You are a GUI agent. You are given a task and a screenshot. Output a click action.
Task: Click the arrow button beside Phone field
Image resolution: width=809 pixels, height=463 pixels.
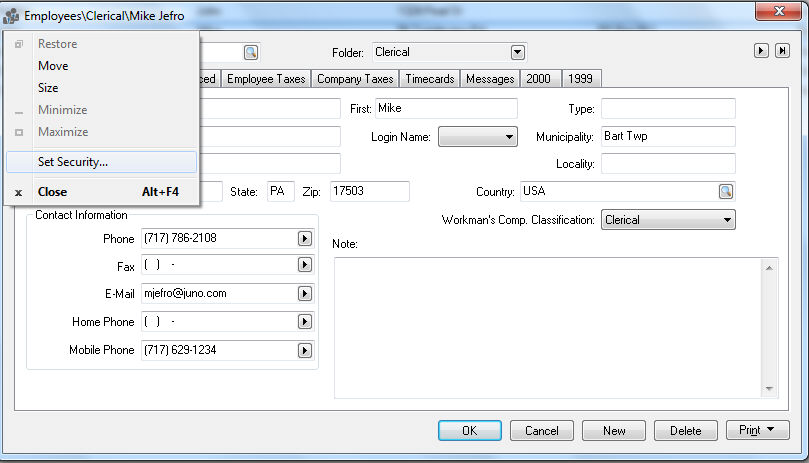pos(305,239)
